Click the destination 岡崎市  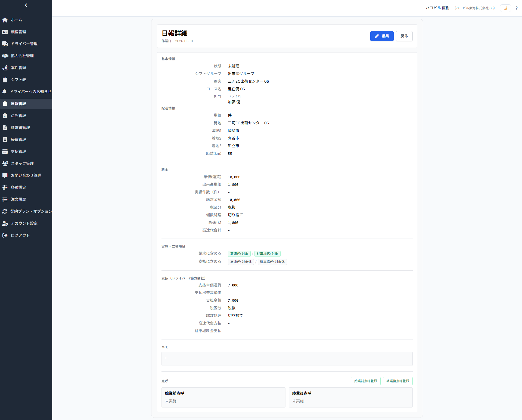[234, 131]
